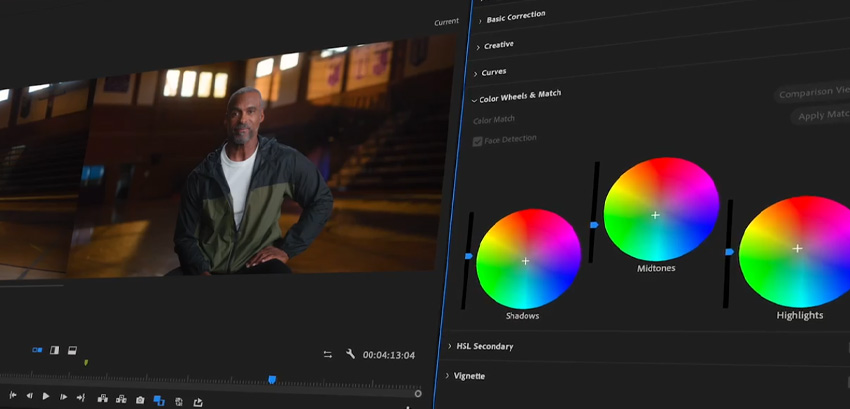Click the Shadows luminance slider handle
The width and height of the screenshot is (850, 409).
[469, 256]
